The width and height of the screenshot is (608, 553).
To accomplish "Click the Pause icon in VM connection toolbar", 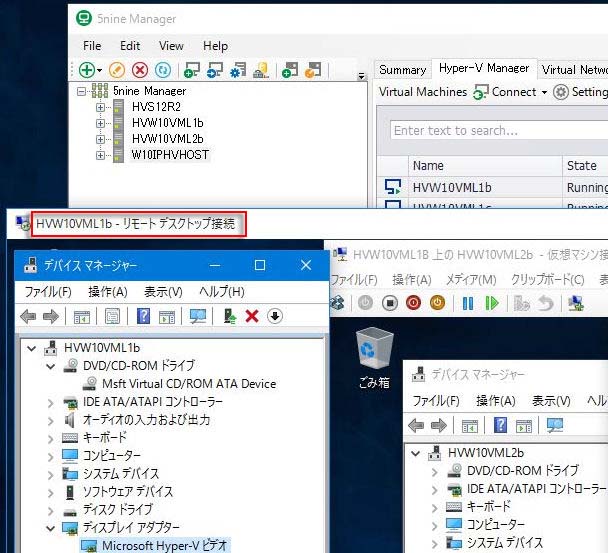I will (x=468, y=303).
